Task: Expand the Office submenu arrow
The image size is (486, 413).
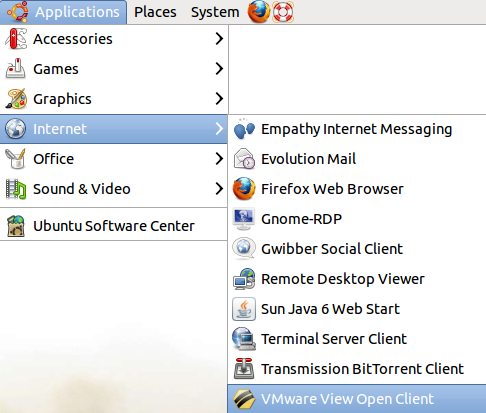Action: tap(219, 159)
